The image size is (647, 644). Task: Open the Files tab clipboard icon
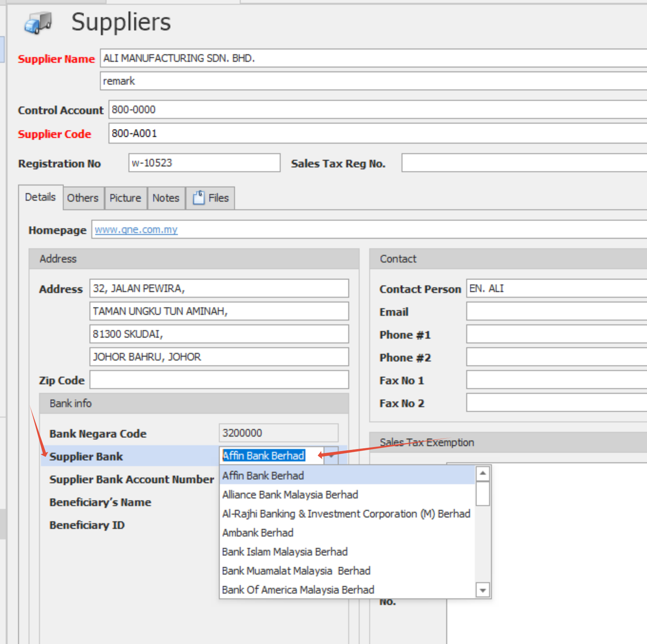tap(199, 198)
